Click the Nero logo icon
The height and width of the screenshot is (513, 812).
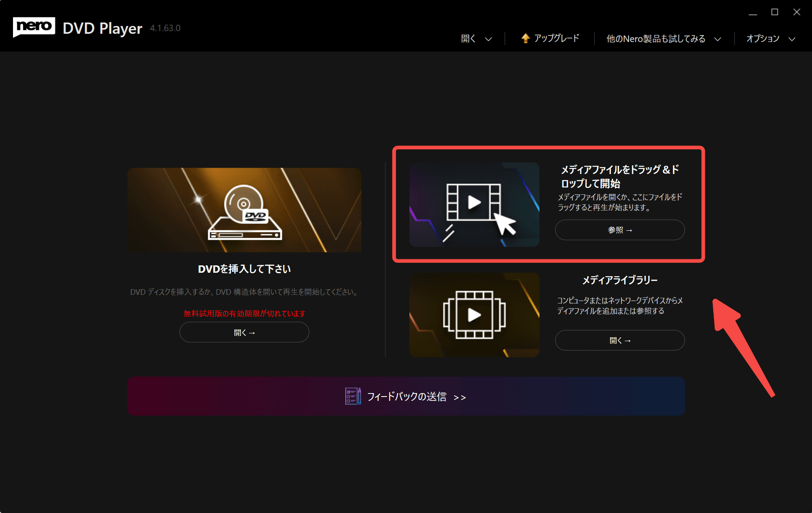pos(34,27)
